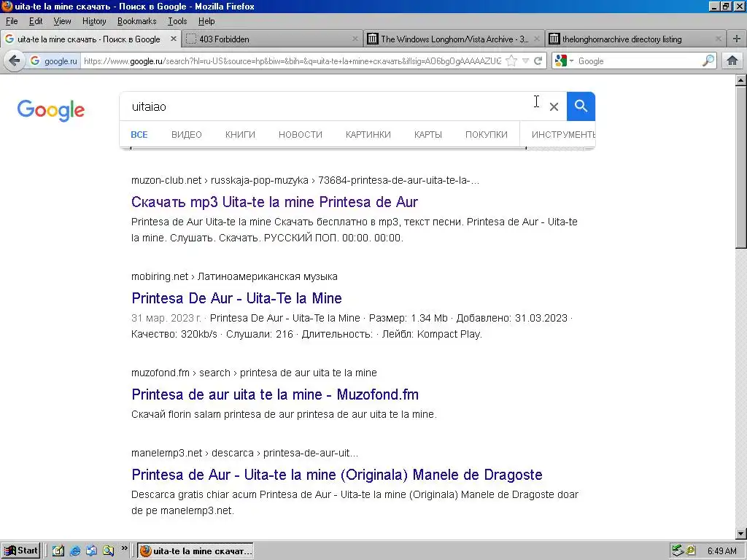
Task: Open result Uita-te la mine (Originala) Manele de Dragoste
Action: click(337, 474)
